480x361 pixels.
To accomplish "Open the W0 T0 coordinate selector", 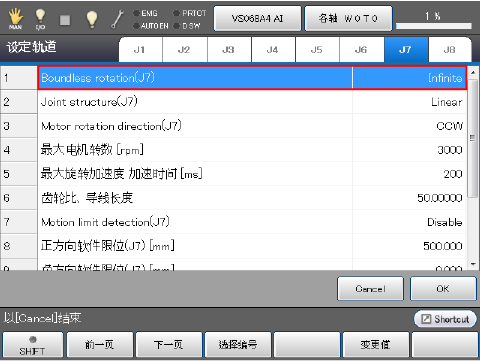I will tap(348, 18).
